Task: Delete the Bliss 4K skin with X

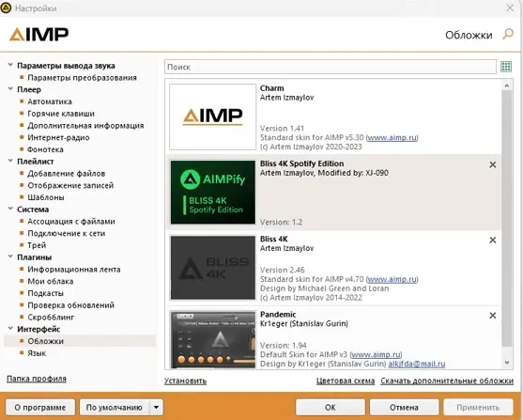Action: [x=492, y=240]
